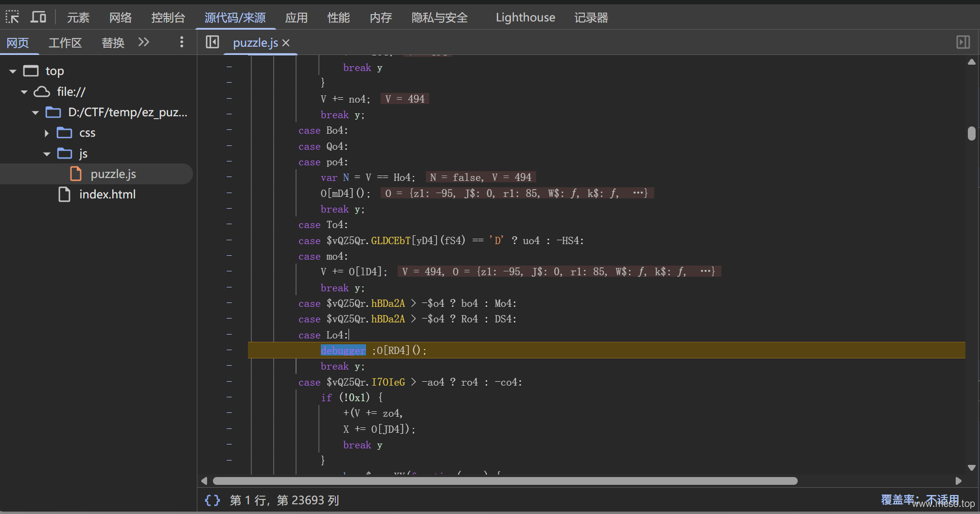Select the css folder icon
This screenshot has height=514, width=980.
pyautogui.click(x=64, y=133)
